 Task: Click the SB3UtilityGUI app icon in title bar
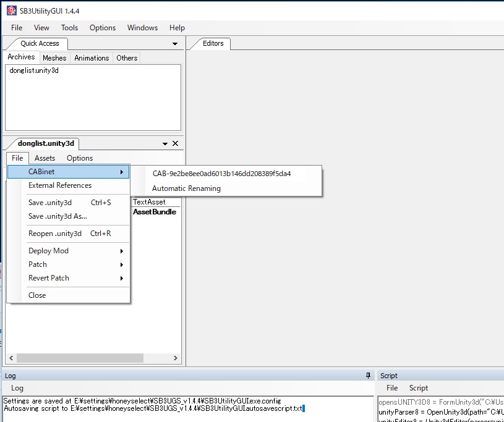click(11, 11)
